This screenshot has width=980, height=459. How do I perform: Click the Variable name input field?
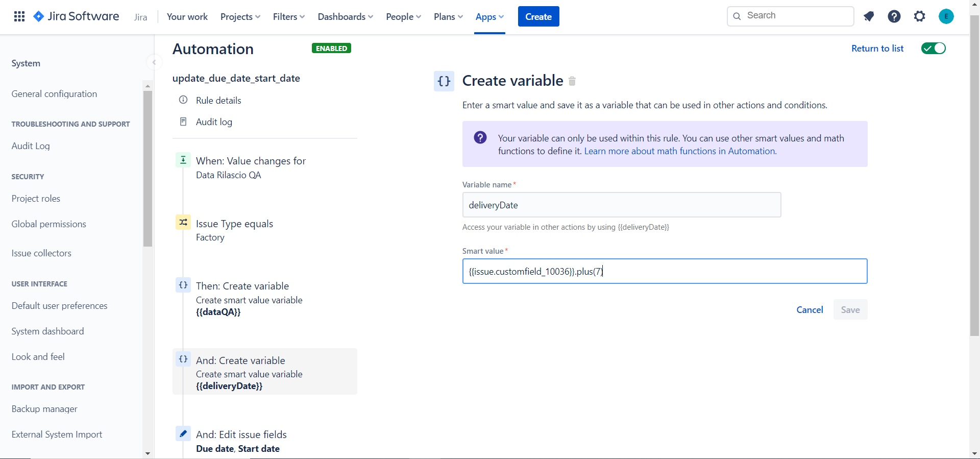pyautogui.click(x=622, y=205)
